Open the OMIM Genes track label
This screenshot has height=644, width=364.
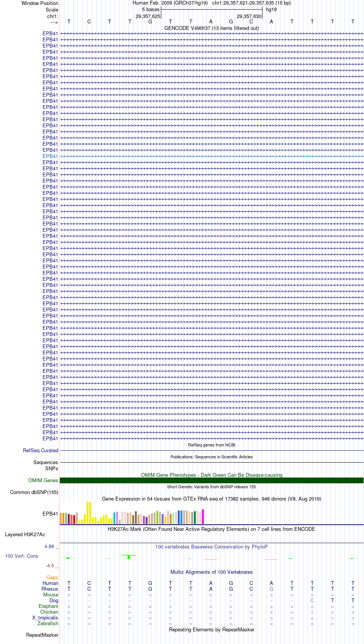pyautogui.click(x=43, y=480)
